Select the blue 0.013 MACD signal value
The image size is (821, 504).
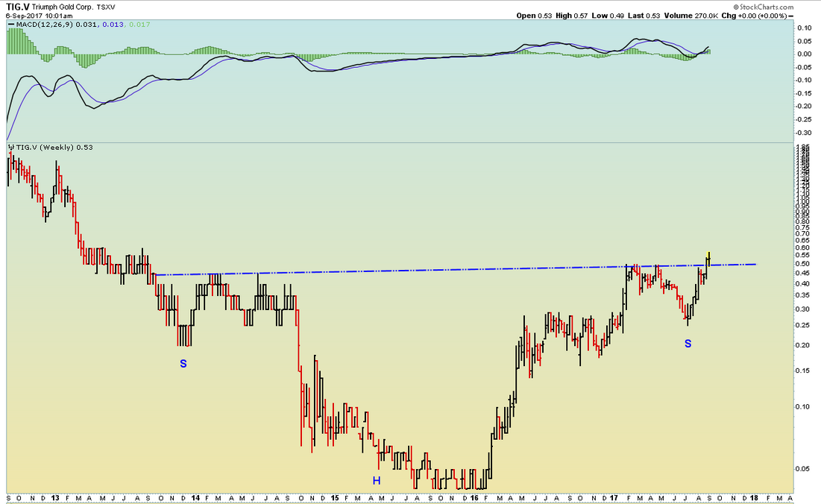[113, 25]
